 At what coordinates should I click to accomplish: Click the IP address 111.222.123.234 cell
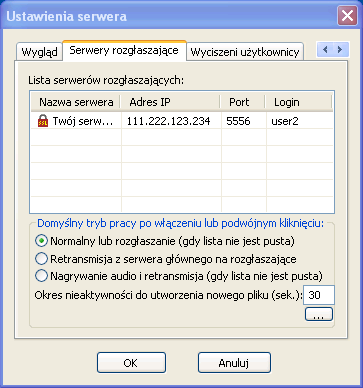pos(168,121)
